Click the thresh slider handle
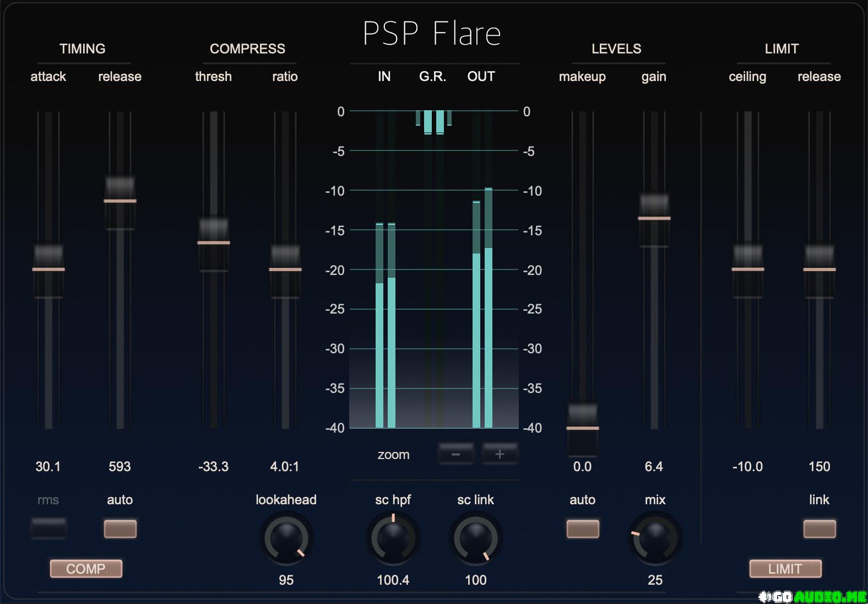This screenshot has height=604, width=868. click(x=214, y=244)
